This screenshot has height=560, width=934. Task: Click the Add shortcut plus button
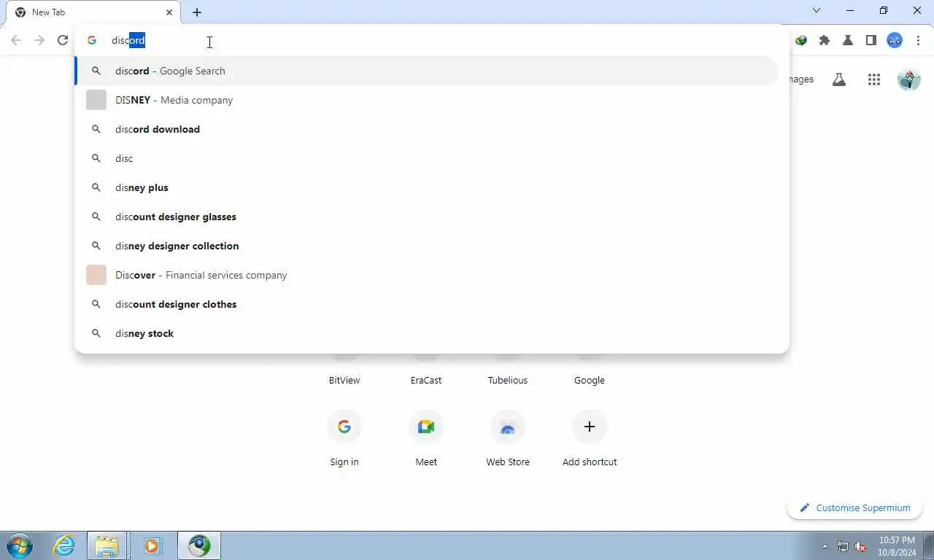click(590, 427)
